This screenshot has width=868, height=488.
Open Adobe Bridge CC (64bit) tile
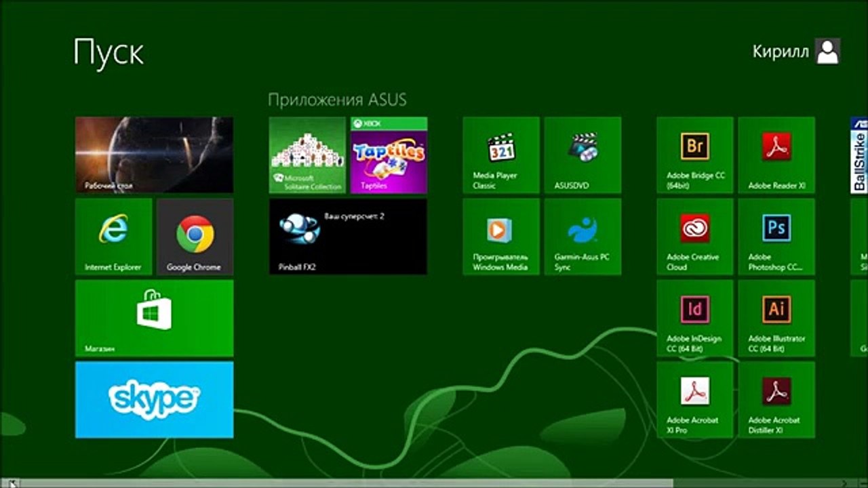695,155
